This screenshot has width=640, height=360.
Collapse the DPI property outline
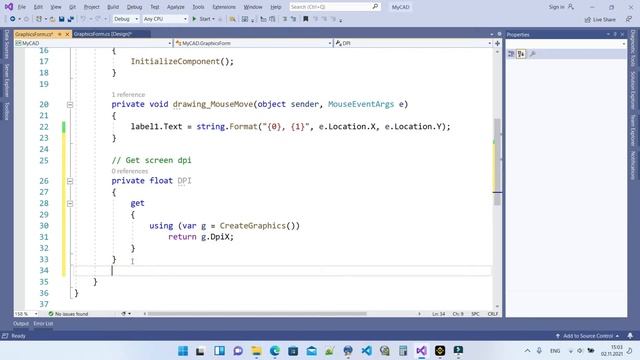point(70,181)
